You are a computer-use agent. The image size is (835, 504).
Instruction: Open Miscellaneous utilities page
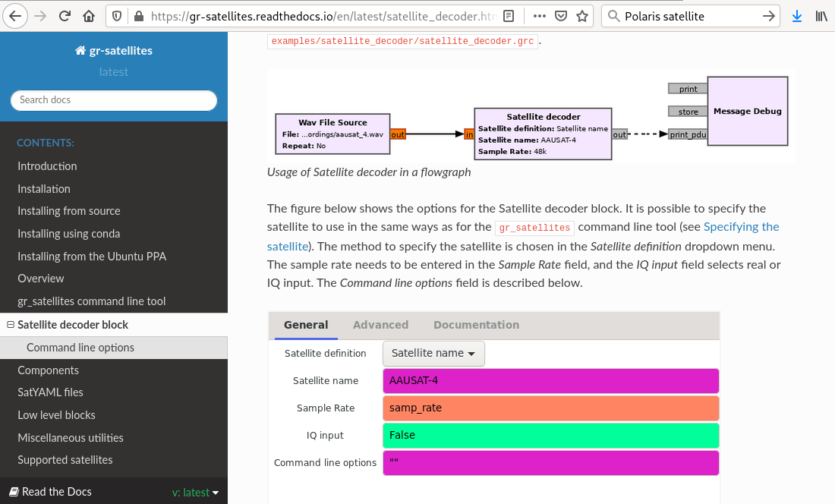pyautogui.click(x=71, y=438)
